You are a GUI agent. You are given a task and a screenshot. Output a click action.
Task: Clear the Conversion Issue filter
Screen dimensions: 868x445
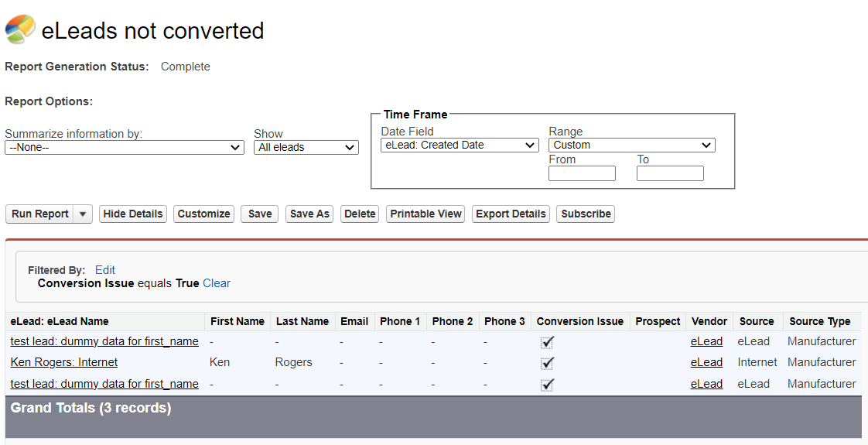click(217, 283)
